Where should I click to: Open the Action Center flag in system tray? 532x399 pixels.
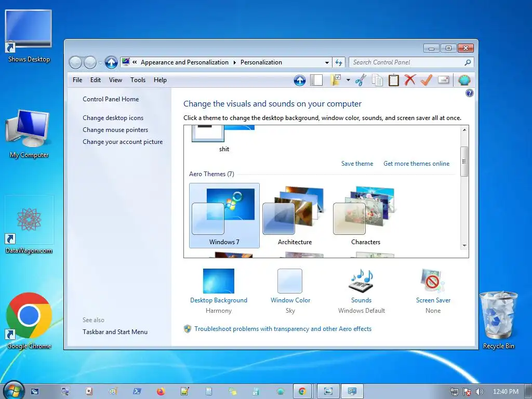point(467,392)
